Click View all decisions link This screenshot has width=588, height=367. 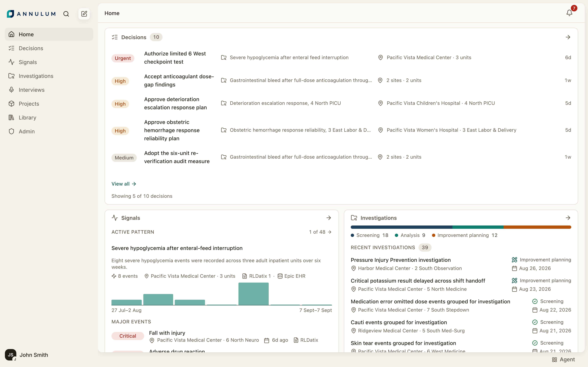[x=124, y=184]
